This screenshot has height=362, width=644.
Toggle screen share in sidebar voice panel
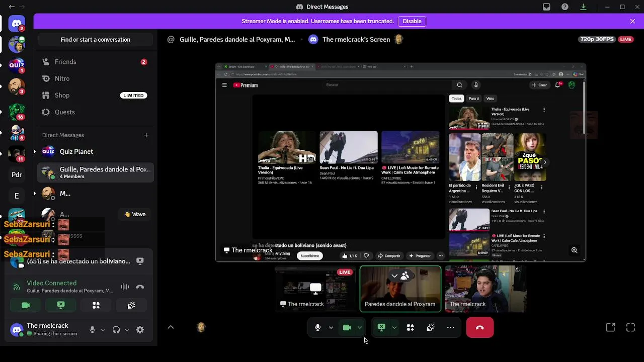61,305
